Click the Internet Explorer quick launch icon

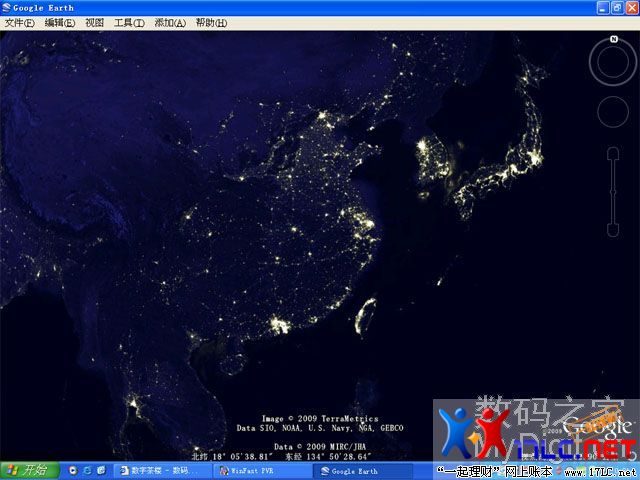coord(87,470)
